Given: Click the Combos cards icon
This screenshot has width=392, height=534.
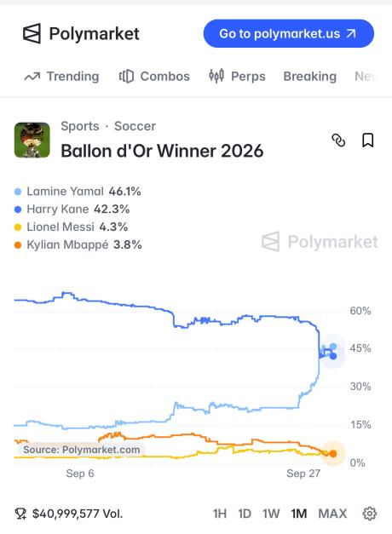Looking at the screenshot, I should coord(126,77).
